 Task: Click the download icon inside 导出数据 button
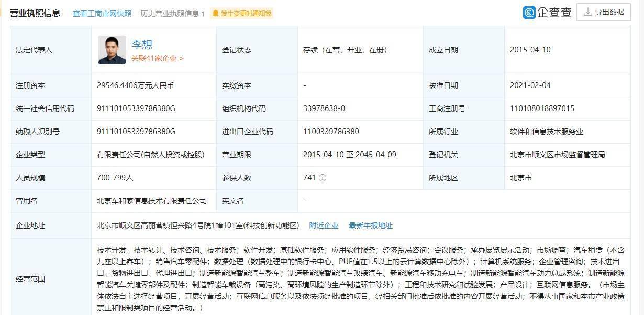click(x=588, y=12)
